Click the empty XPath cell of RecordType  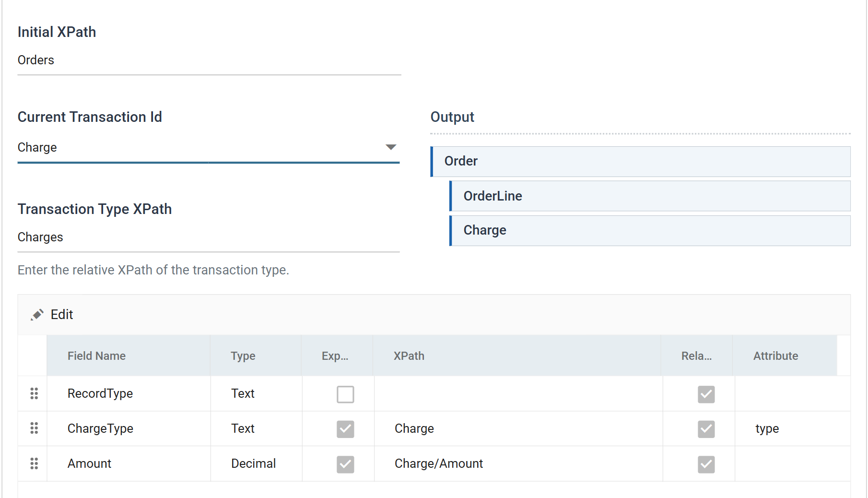tap(518, 393)
